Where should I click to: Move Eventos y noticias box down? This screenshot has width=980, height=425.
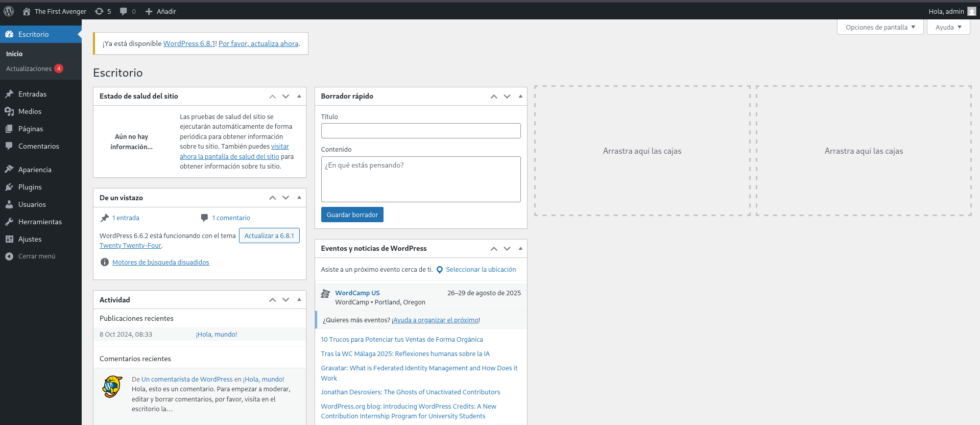click(507, 249)
